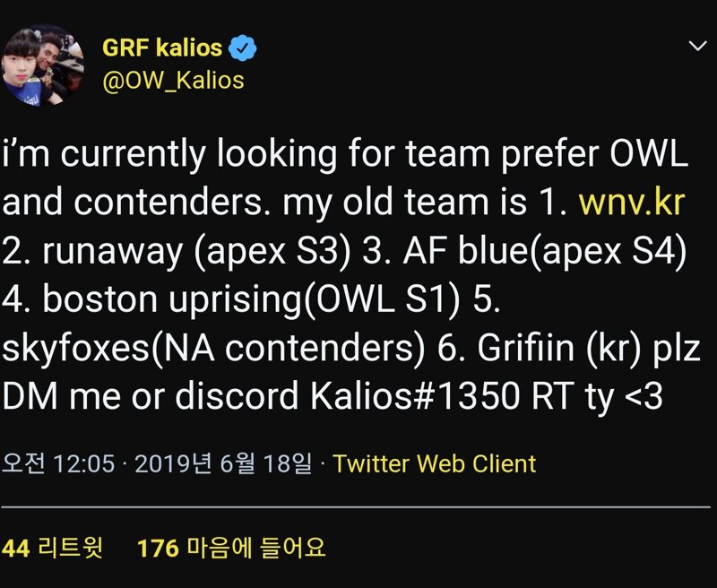Screen dimensions: 717x588
Task: Click the skyfoxes(NA contenders) text
Action: tap(213, 349)
